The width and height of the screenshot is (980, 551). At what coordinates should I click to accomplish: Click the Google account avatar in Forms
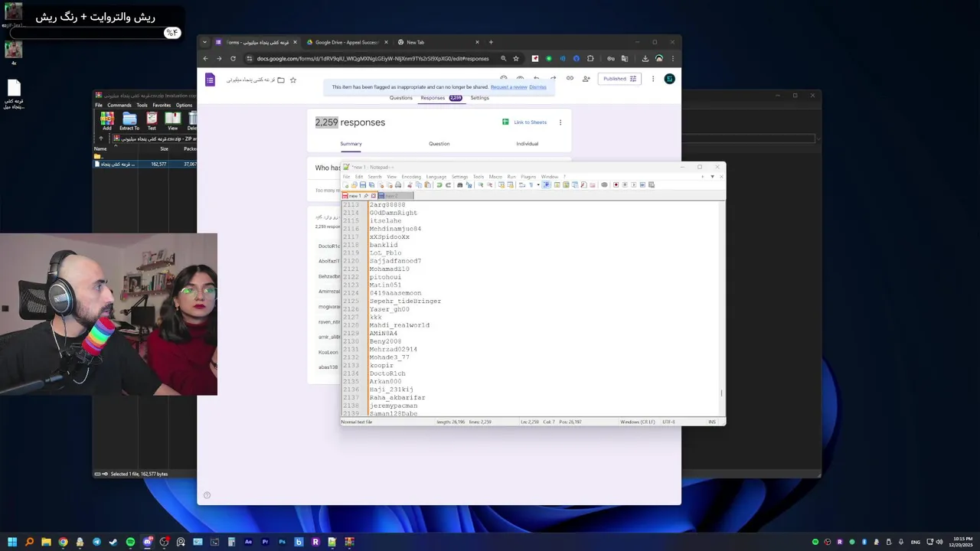pyautogui.click(x=669, y=79)
